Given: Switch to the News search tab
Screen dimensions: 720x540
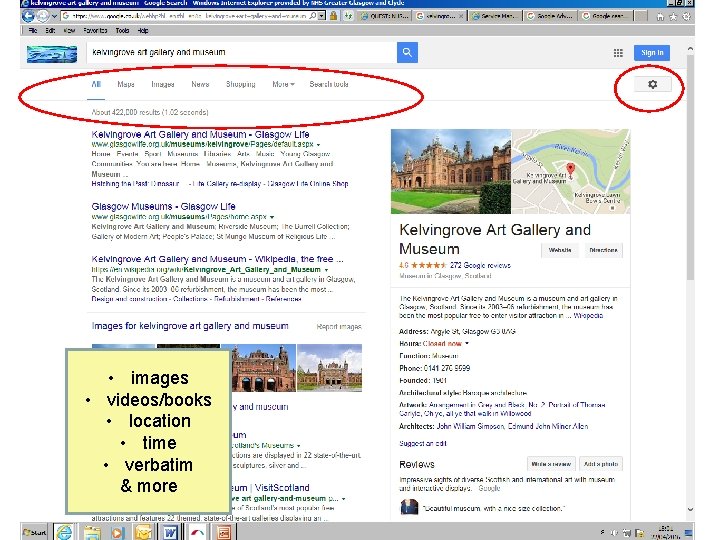Looking at the screenshot, I should click(x=200, y=84).
